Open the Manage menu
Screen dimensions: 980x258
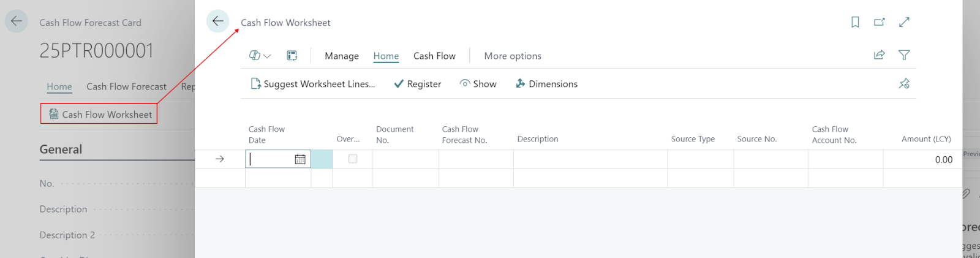(x=341, y=56)
